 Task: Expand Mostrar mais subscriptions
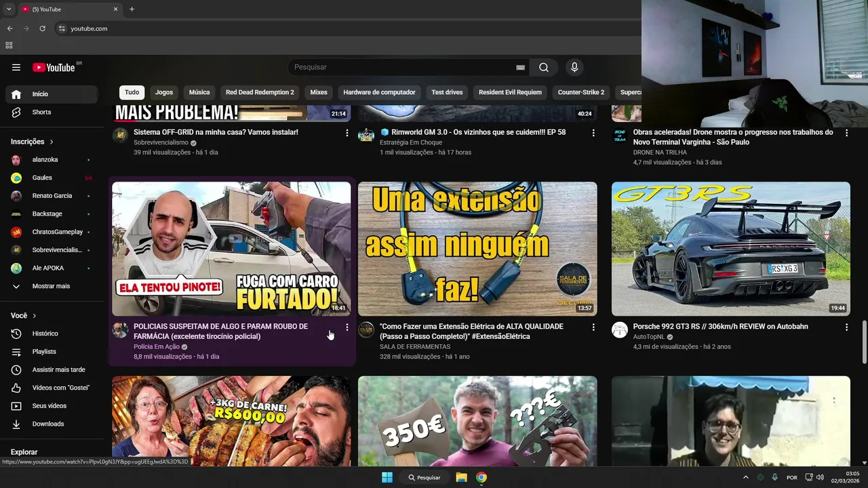click(x=52, y=286)
